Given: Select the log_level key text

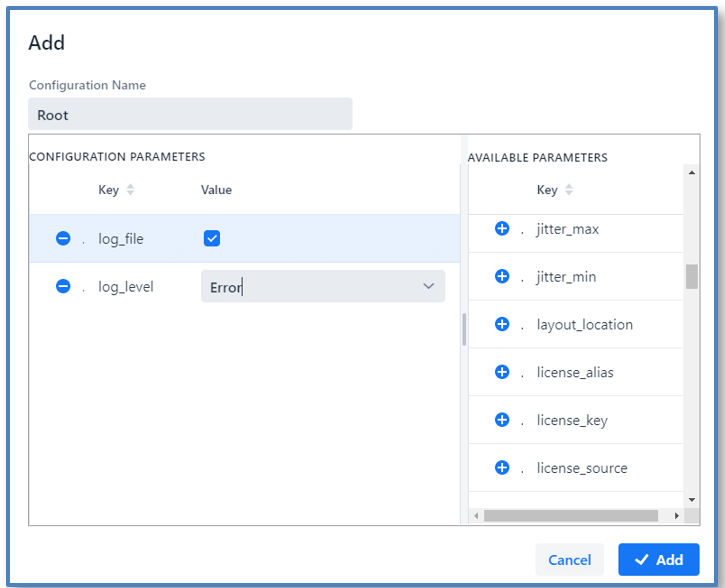Looking at the screenshot, I should tap(126, 287).
